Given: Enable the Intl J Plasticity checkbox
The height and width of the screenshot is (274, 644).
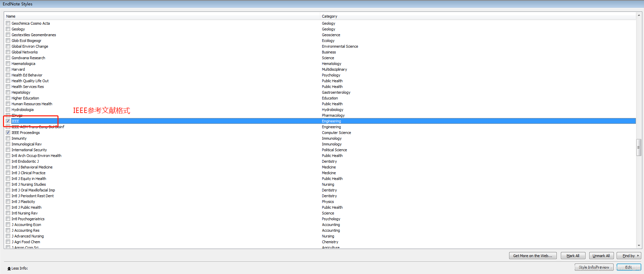Looking at the screenshot, I should click(x=8, y=202).
